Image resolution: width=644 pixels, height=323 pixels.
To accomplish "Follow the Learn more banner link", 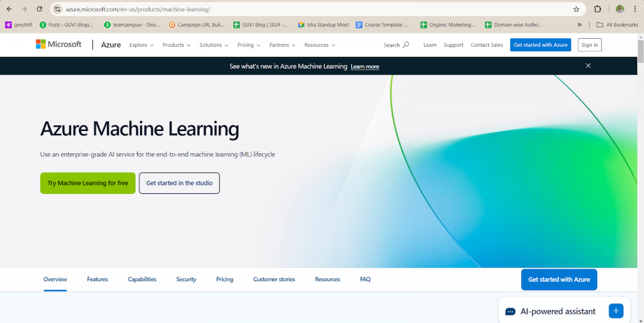I will pos(365,67).
